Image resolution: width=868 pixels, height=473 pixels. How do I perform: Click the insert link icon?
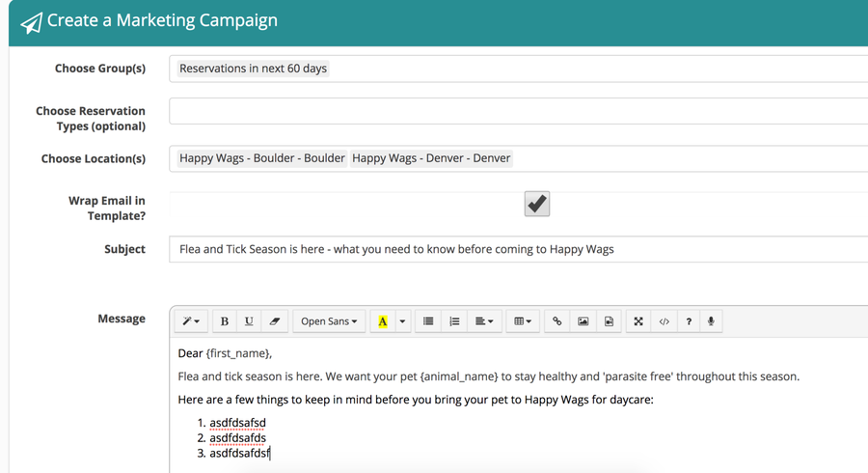click(556, 321)
